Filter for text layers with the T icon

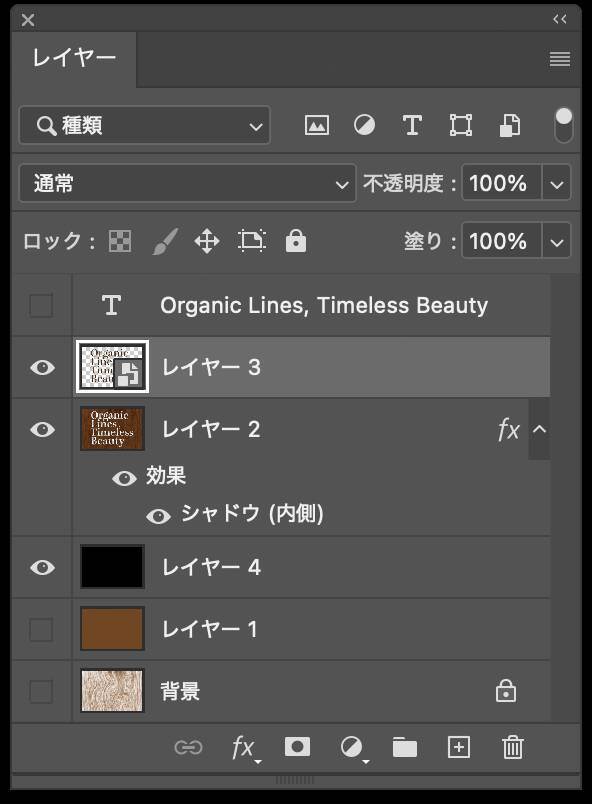point(411,124)
